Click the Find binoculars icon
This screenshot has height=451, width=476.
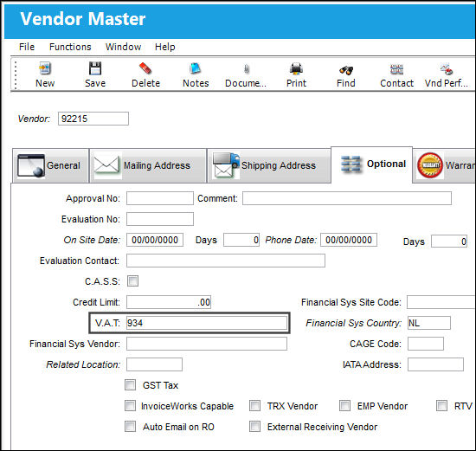[346, 70]
